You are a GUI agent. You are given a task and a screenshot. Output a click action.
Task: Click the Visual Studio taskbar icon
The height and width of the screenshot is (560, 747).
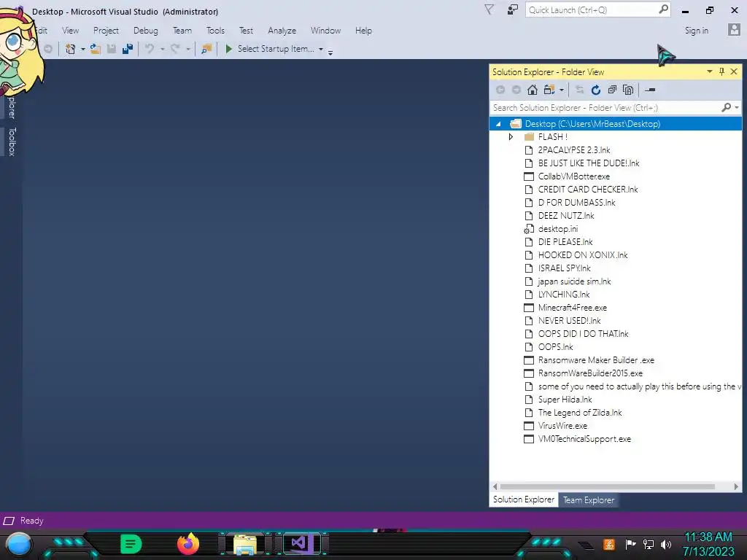301,543
